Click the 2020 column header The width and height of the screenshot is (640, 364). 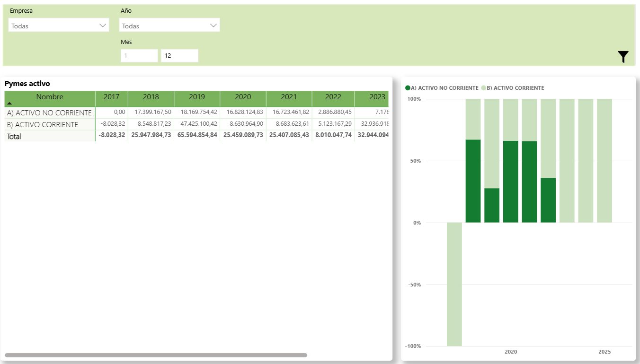point(243,97)
